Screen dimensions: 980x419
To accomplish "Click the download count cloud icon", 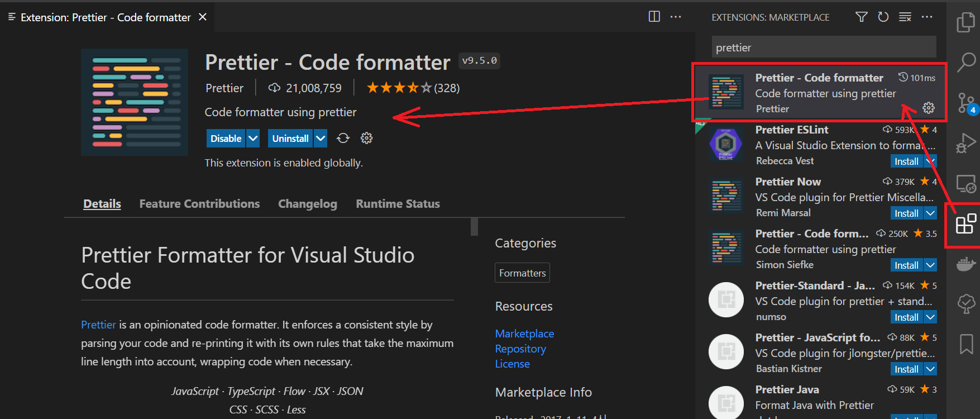I will (274, 88).
